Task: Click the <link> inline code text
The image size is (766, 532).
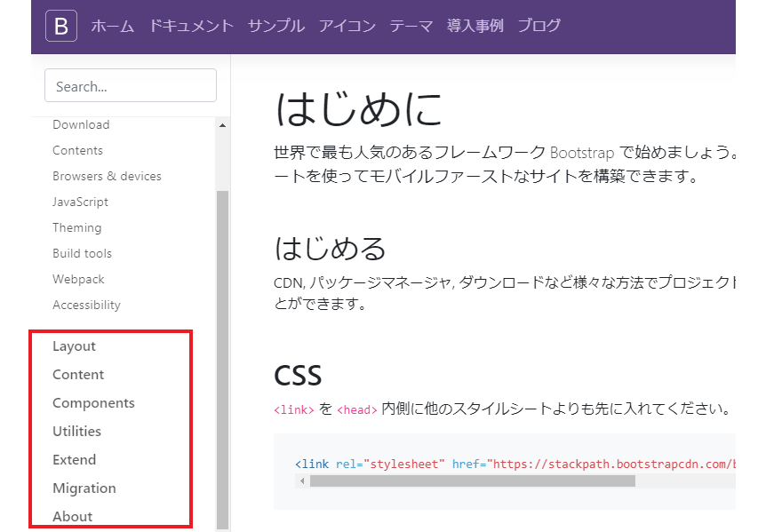Action: click(294, 409)
